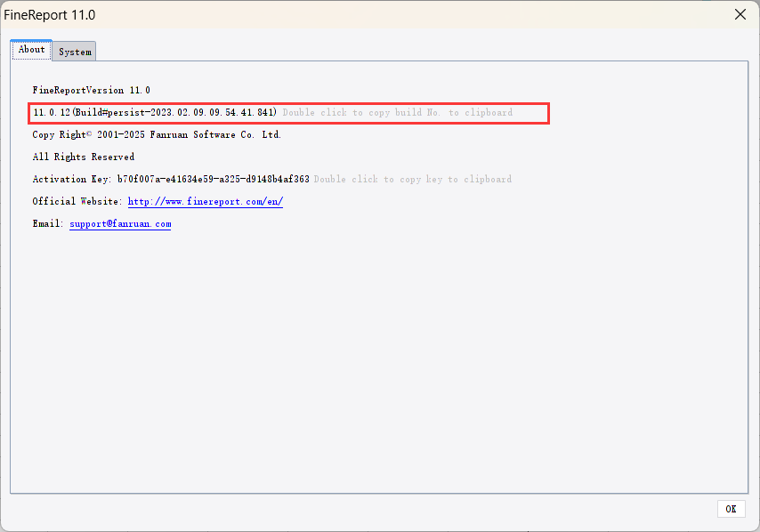Viewport: 760px width, 532px height.
Task: Switch to the System tab
Action: [74, 52]
